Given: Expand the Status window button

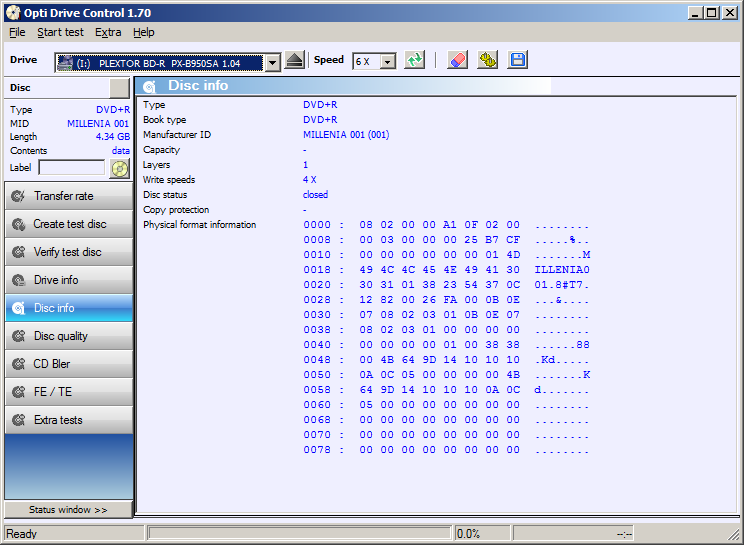Looking at the screenshot, I should [68, 509].
